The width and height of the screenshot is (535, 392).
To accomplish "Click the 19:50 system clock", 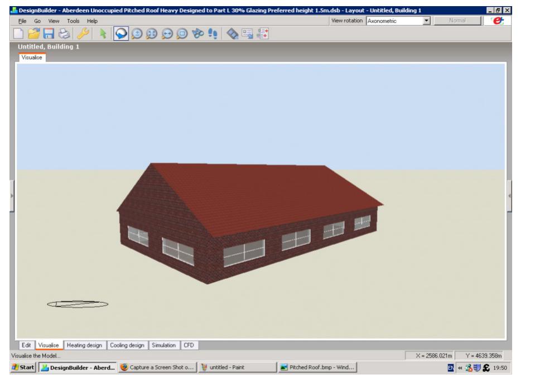I will click(500, 368).
